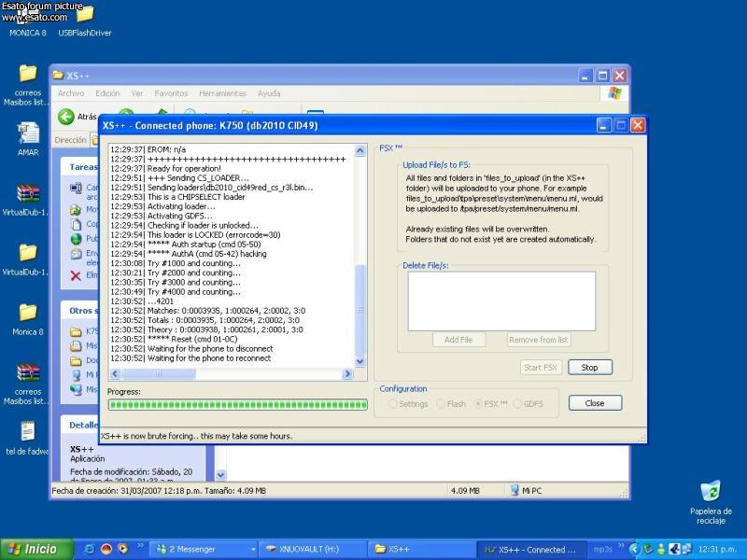Image resolution: width=747 pixels, height=560 pixels.
Task: Click the Close button in the XS++ dialog
Action: click(595, 403)
